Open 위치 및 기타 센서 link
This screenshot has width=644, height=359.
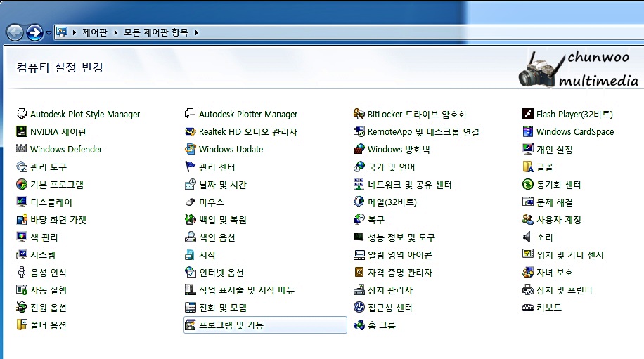coord(570,255)
